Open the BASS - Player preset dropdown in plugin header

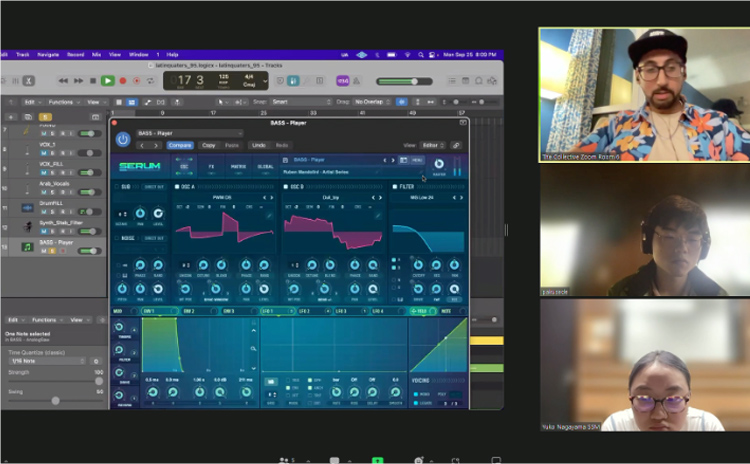point(190,133)
